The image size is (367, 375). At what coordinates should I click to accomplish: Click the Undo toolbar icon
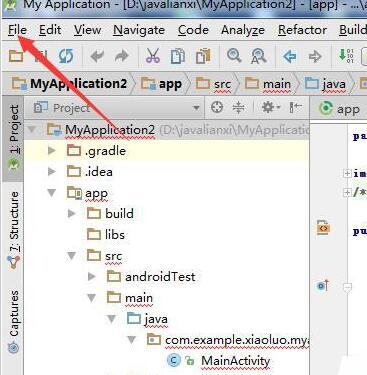pyautogui.click(x=97, y=56)
